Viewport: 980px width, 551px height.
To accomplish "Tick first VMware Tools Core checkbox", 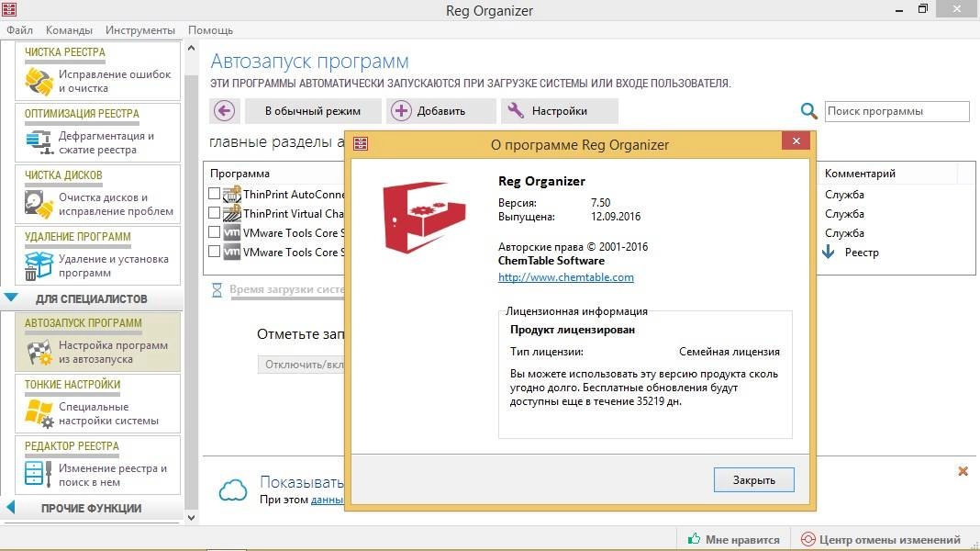I will 215,232.
